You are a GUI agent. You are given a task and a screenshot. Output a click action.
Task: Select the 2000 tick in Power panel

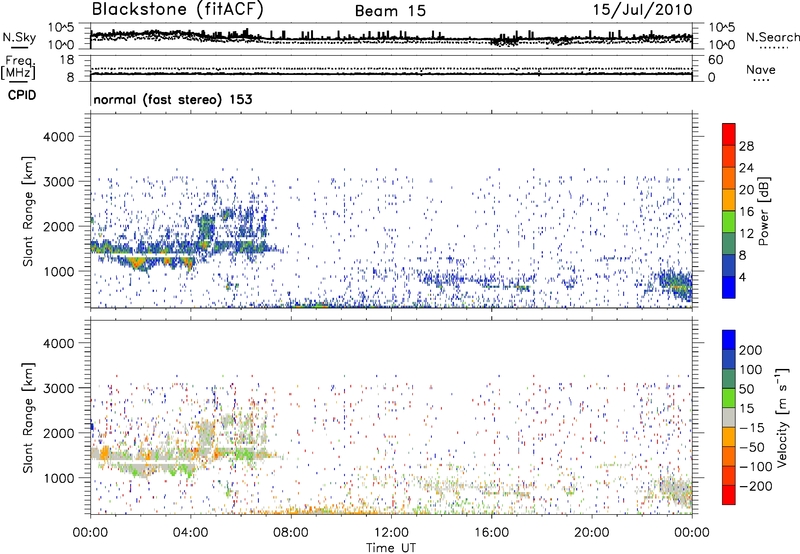[58, 226]
